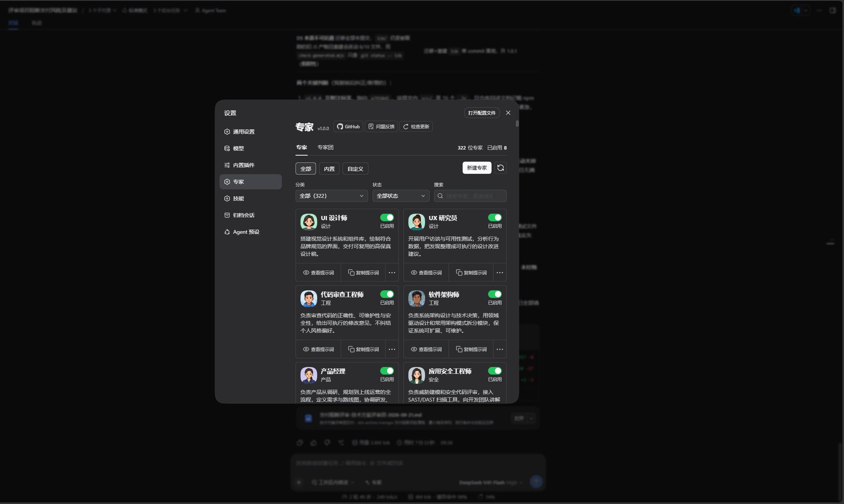Disable the UI 设计师 expert toggle
This screenshot has width=844, height=504.
[387, 217]
